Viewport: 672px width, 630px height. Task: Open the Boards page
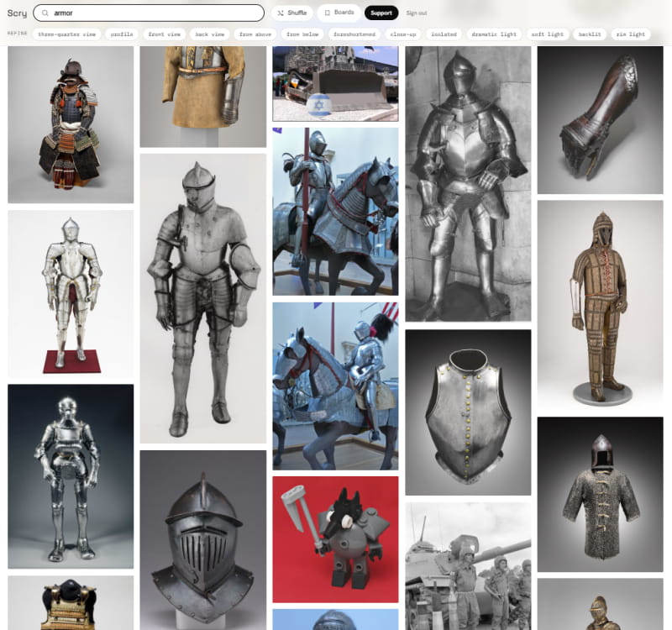(x=339, y=13)
